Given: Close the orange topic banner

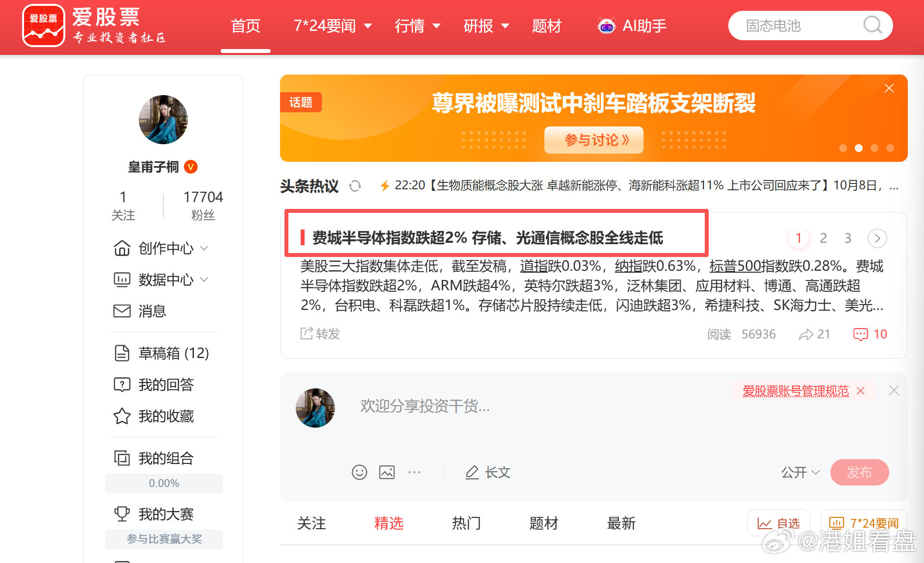Looking at the screenshot, I should 889,88.
